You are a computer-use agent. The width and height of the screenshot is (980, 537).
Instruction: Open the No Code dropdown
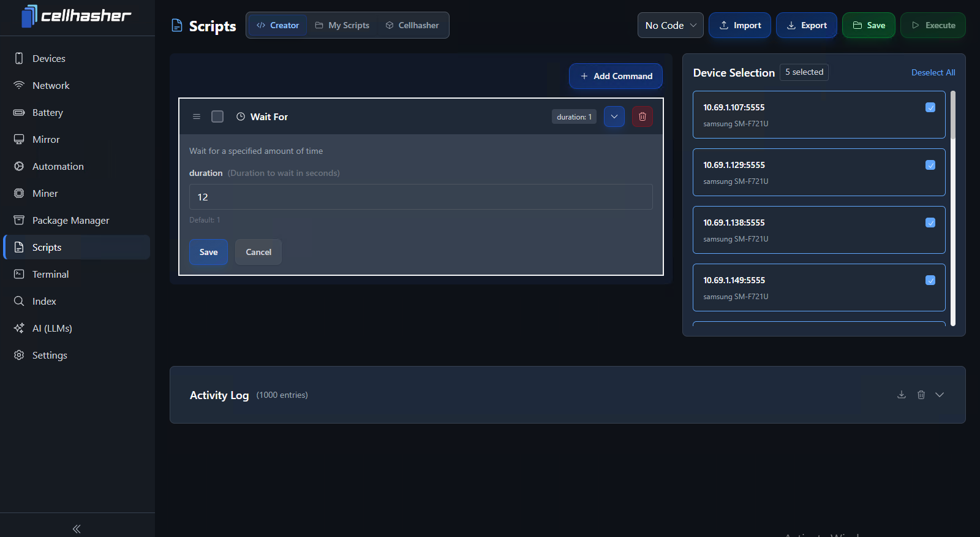(670, 25)
